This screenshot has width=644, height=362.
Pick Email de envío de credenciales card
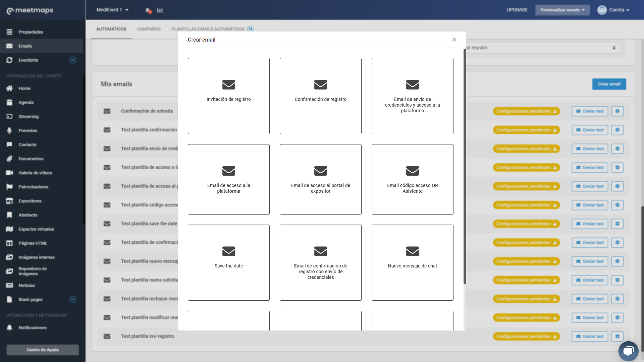[x=412, y=96]
